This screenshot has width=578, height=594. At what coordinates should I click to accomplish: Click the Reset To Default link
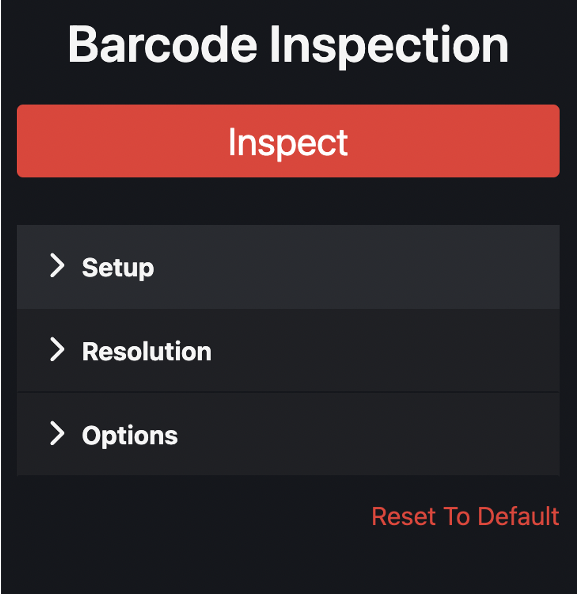click(x=465, y=516)
